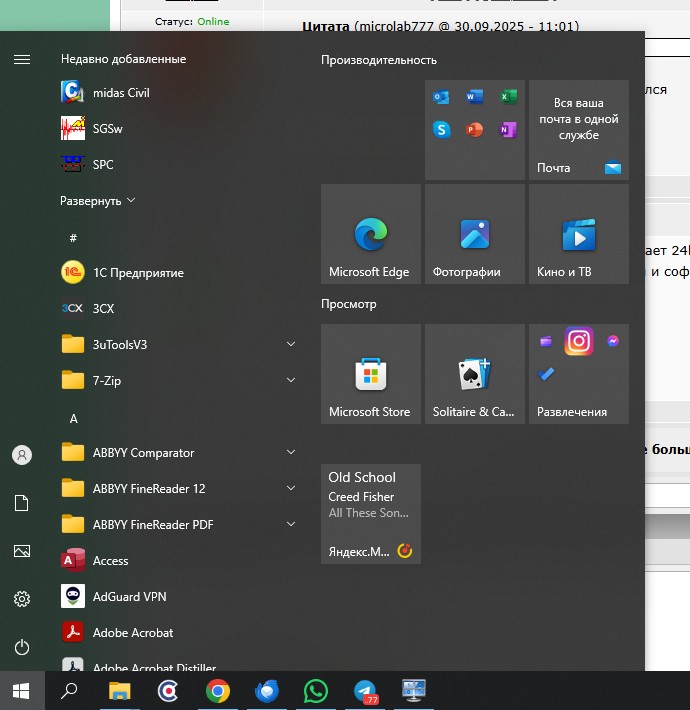
Task: Click the letter A section header
Action: 73,419
